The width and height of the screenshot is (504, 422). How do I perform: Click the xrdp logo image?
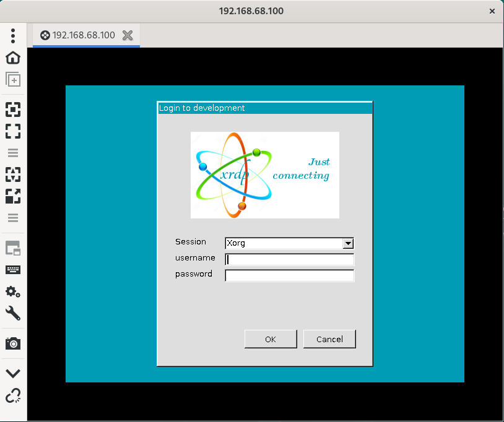265,175
